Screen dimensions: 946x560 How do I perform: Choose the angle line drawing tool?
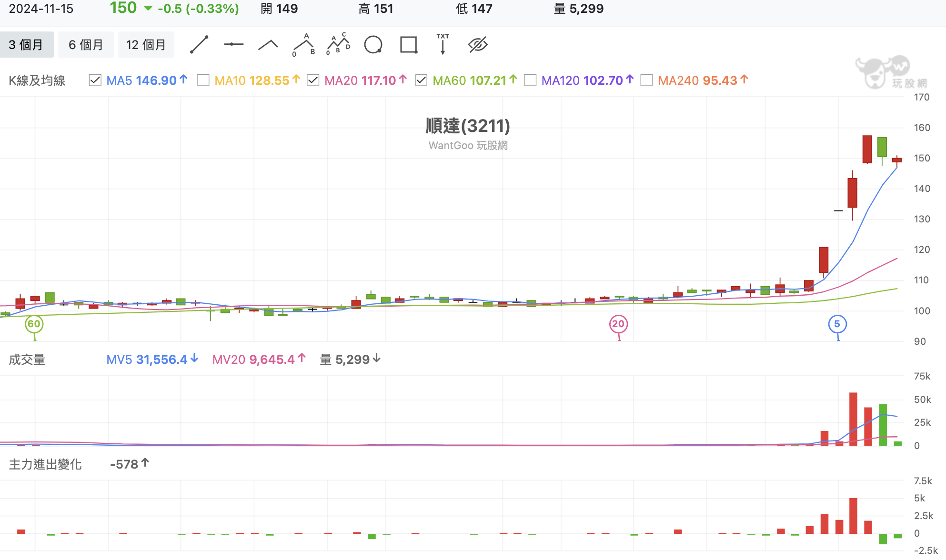coord(268,45)
